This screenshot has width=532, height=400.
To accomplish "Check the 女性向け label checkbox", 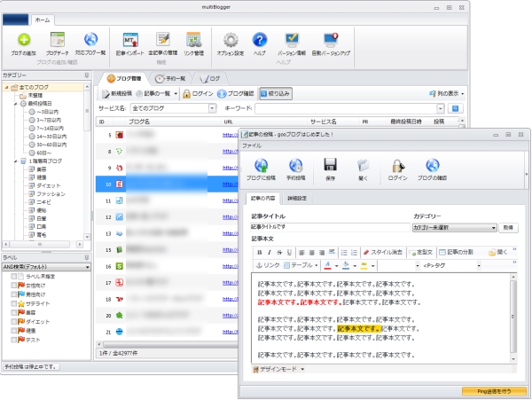I will coord(14,286).
